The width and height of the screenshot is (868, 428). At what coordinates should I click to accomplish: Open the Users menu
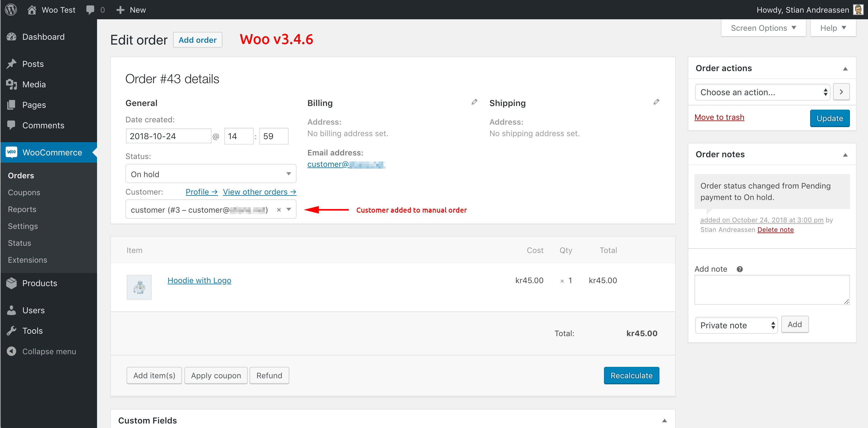click(49, 310)
